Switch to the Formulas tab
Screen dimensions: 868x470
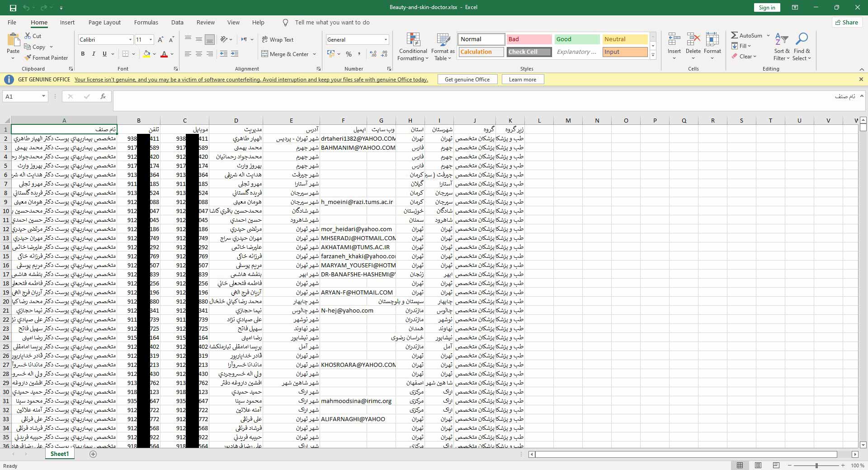[146, 22]
